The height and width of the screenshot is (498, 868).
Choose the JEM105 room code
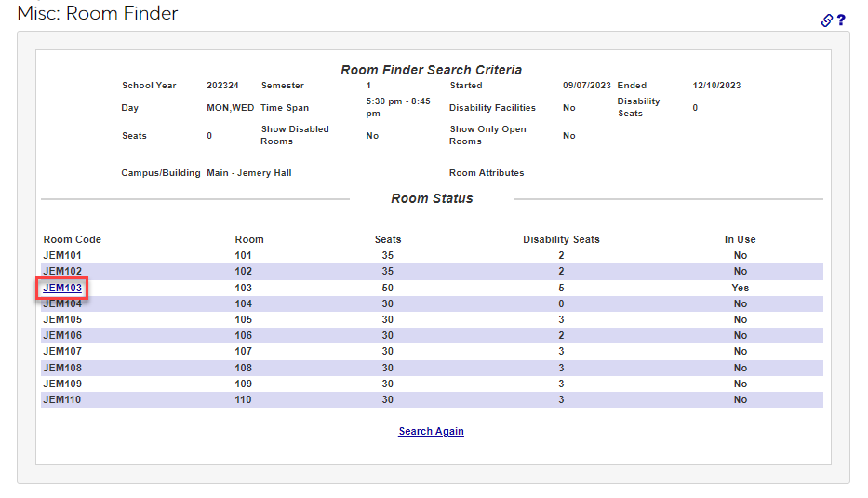[62, 319]
